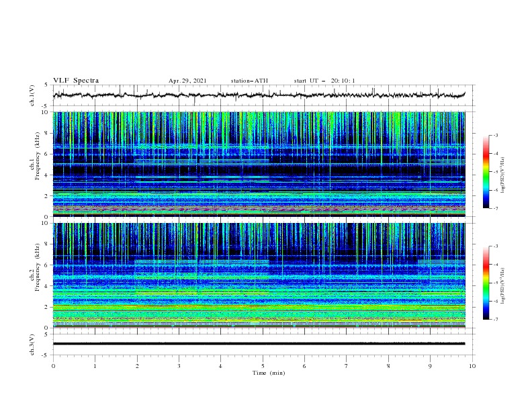Click inside the ch.1 spectrogram panel
Viewport: 532px width, 411px height.
(259, 164)
